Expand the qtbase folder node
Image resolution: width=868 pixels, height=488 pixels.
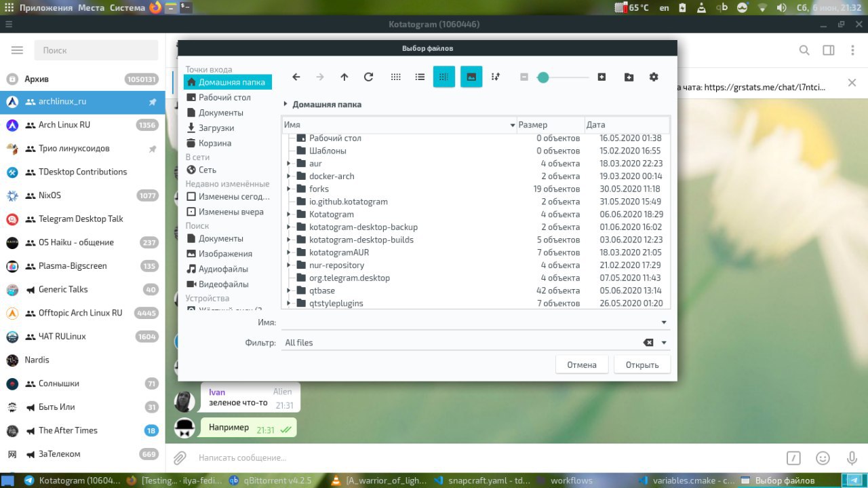point(289,290)
